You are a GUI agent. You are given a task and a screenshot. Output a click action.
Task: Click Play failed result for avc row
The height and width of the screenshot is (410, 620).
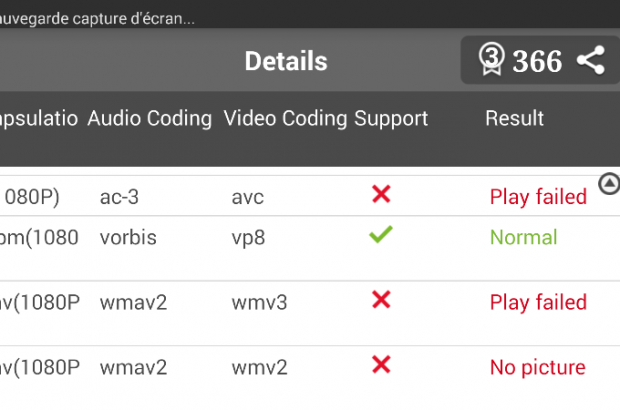click(538, 197)
